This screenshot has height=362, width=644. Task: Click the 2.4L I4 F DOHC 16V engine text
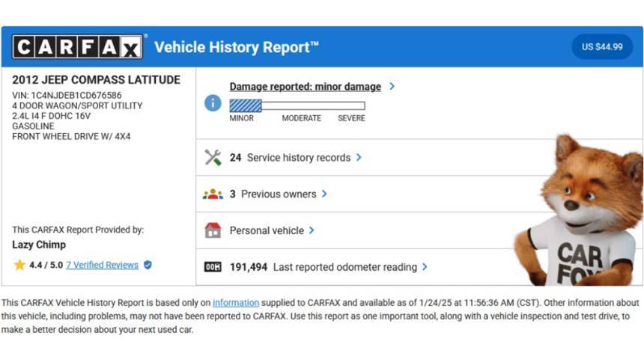point(52,116)
